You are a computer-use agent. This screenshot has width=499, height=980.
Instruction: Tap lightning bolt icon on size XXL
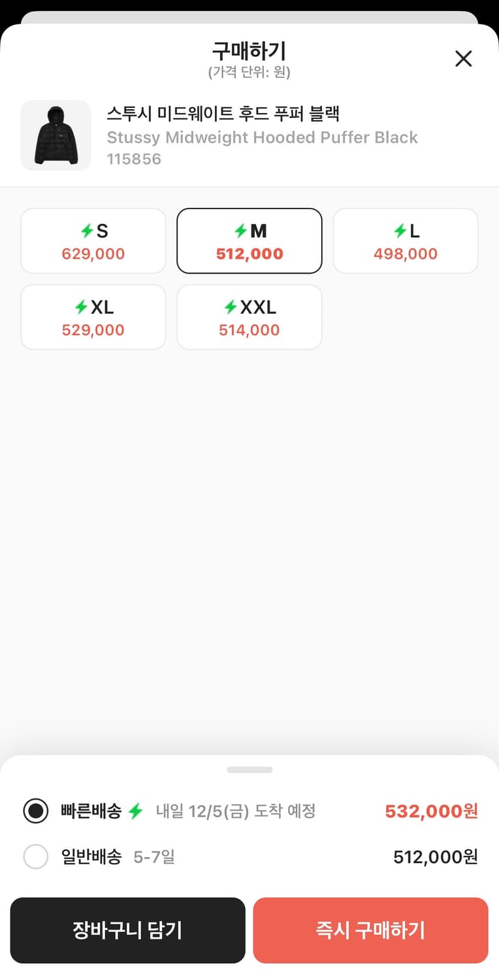231,307
